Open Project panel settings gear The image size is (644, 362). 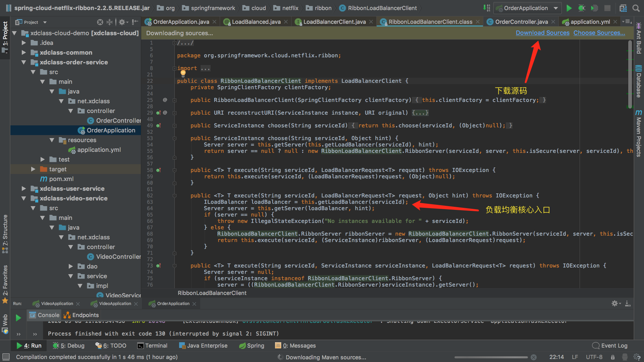point(122,22)
